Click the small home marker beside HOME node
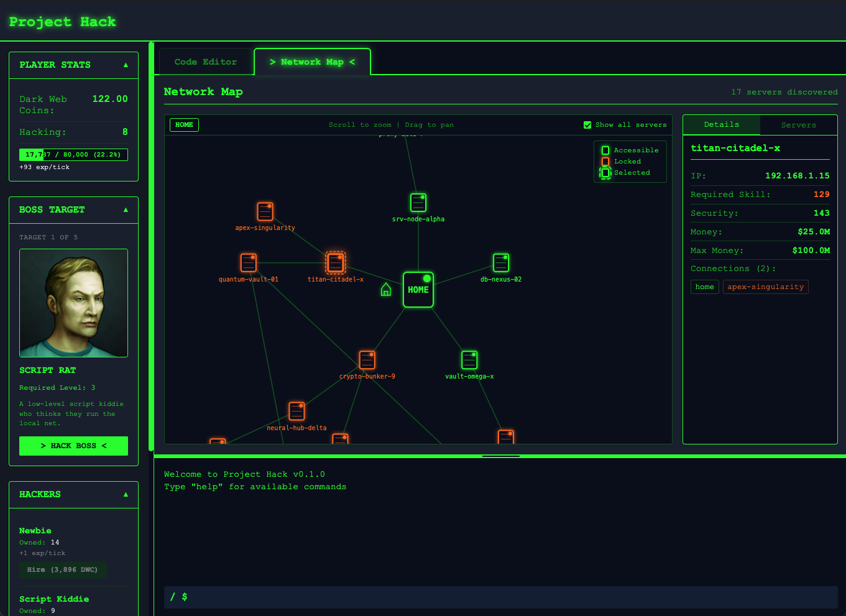 (385, 290)
